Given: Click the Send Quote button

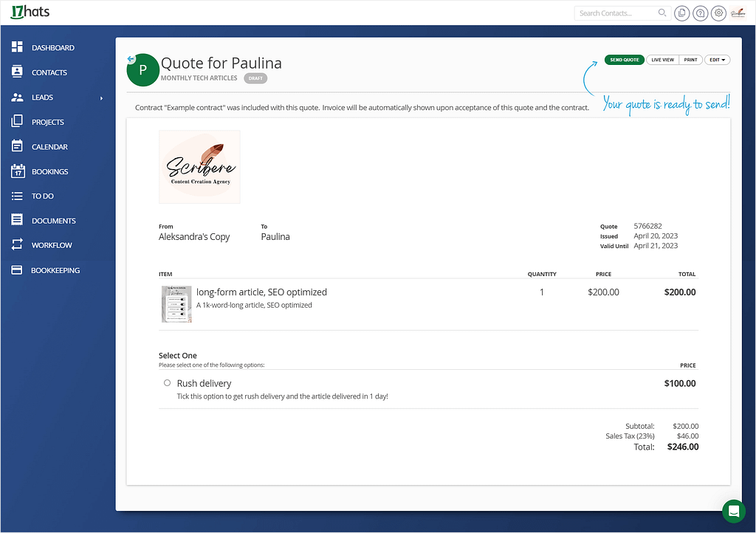Looking at the screenshot, I should [625, 60].
